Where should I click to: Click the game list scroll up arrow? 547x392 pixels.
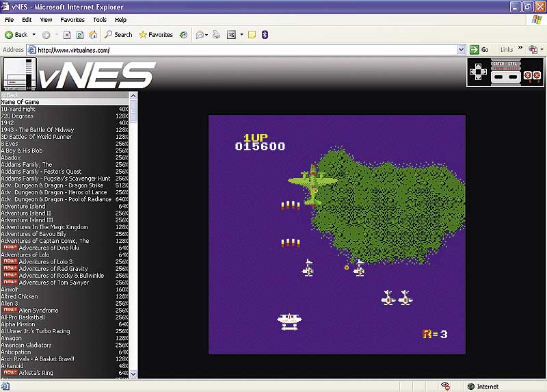[133, 95]
